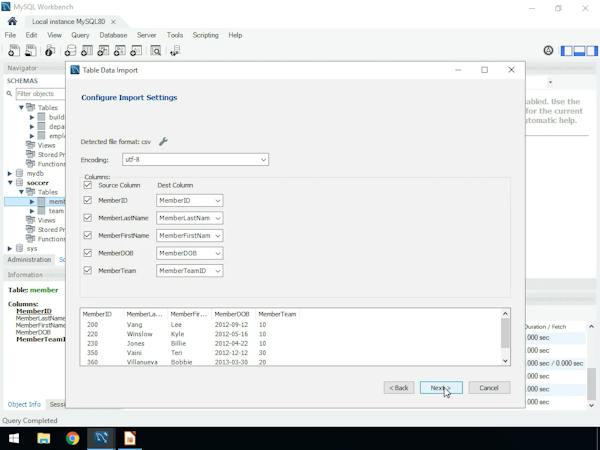Switch to the Object Info tab
The width and height of the screenshot is (600, 450).
pos(24,404)
